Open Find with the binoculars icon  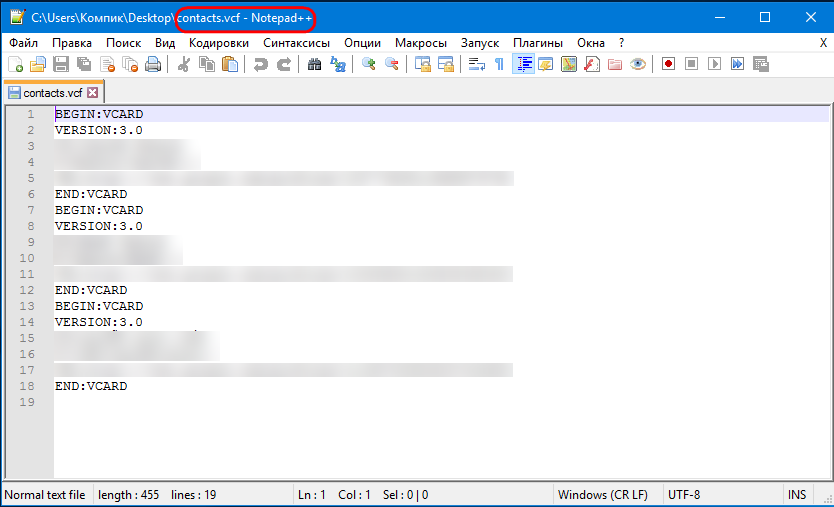(x=314, y=64)
